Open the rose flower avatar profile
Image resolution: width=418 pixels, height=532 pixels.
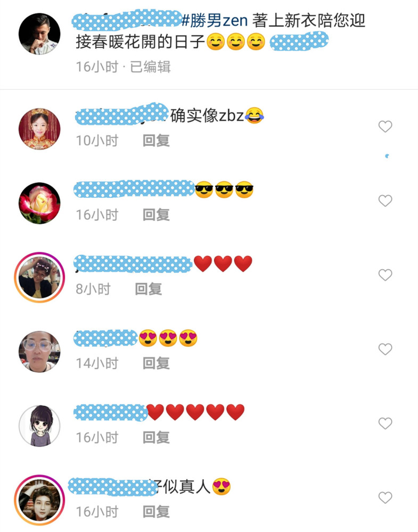39,203
